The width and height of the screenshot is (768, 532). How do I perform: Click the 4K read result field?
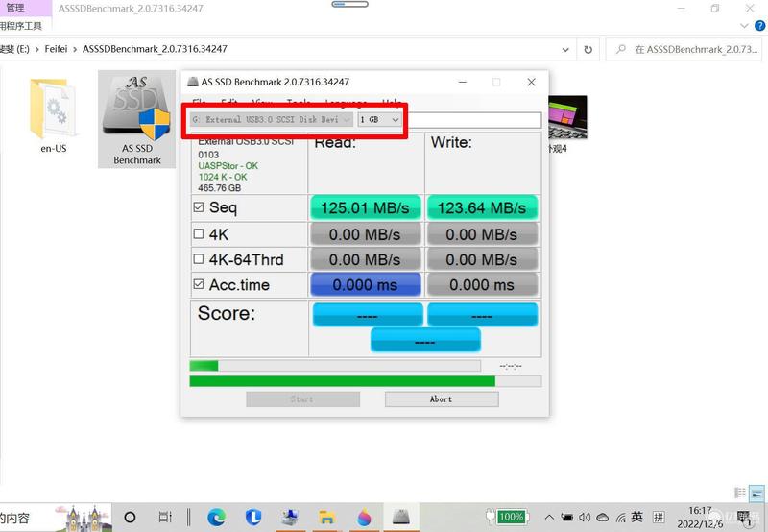tap(366, 234)
